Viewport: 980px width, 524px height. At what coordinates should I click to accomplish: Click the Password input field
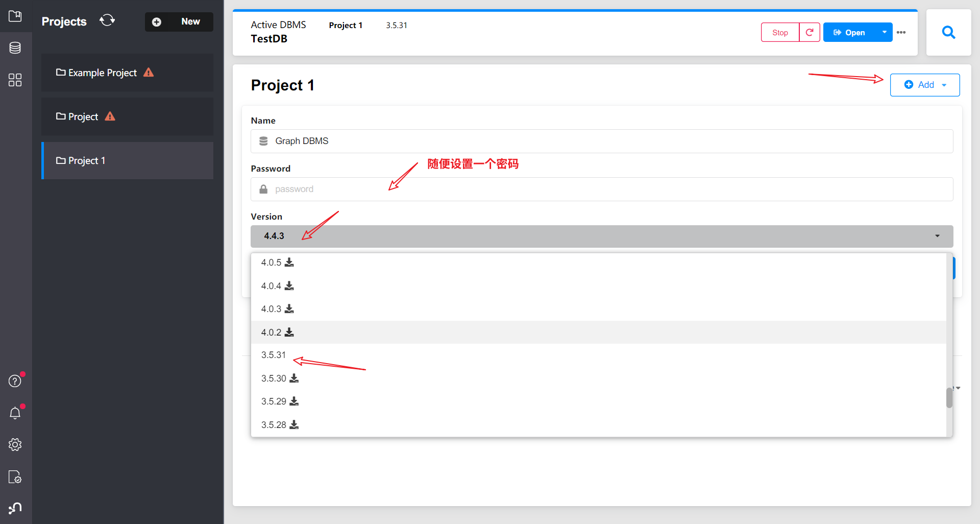click(x=602, y=189)
